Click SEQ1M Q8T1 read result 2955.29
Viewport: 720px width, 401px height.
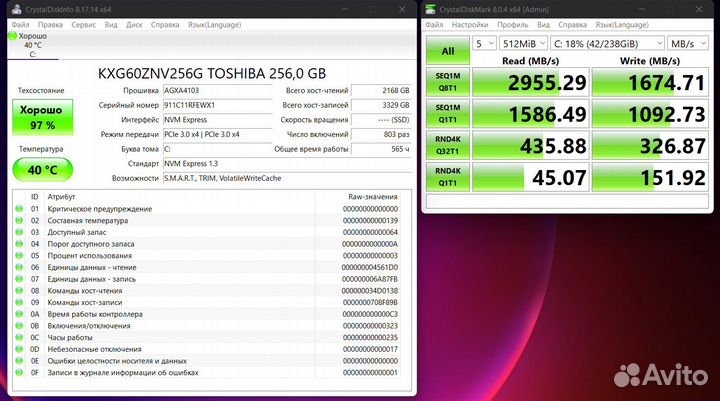point(530,82)
